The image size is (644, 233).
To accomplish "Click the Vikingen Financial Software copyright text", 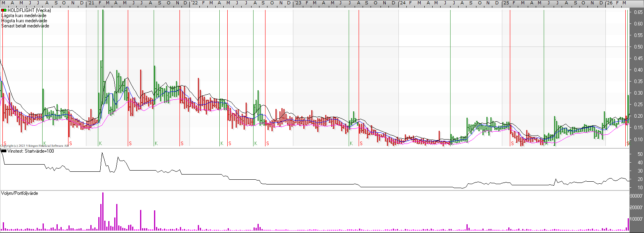I will 34,146.
